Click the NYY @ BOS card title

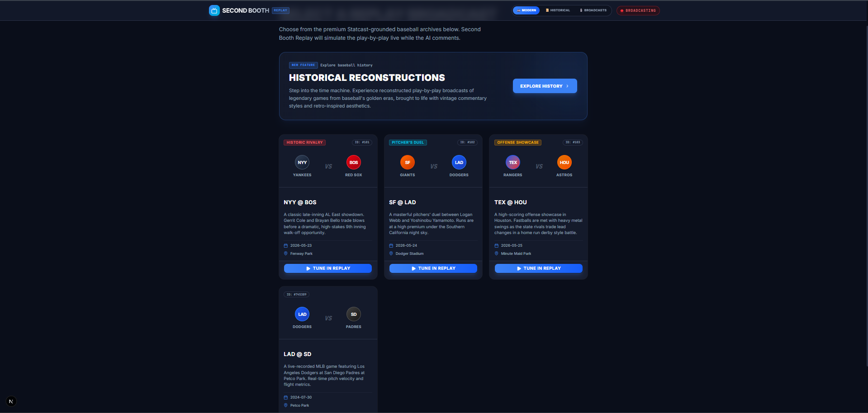300,202
